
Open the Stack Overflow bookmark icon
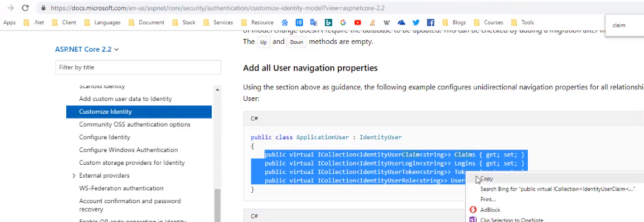tap(372, 23)
